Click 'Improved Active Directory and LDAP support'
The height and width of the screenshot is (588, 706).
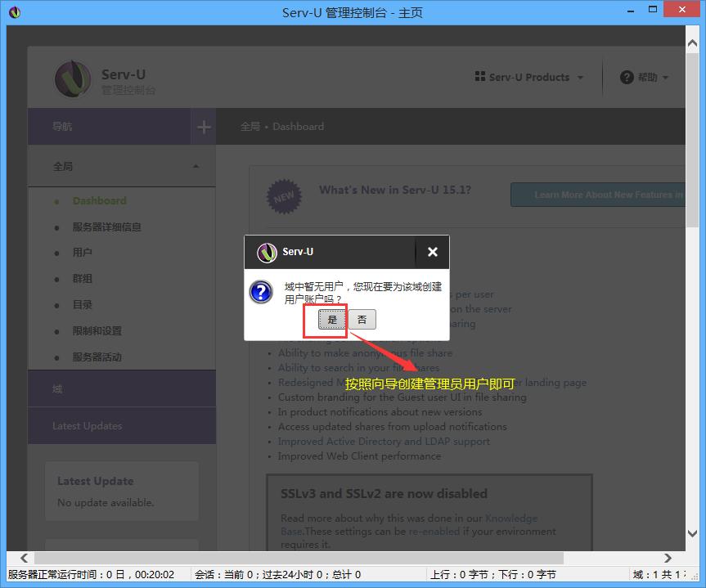coord(384,442)
